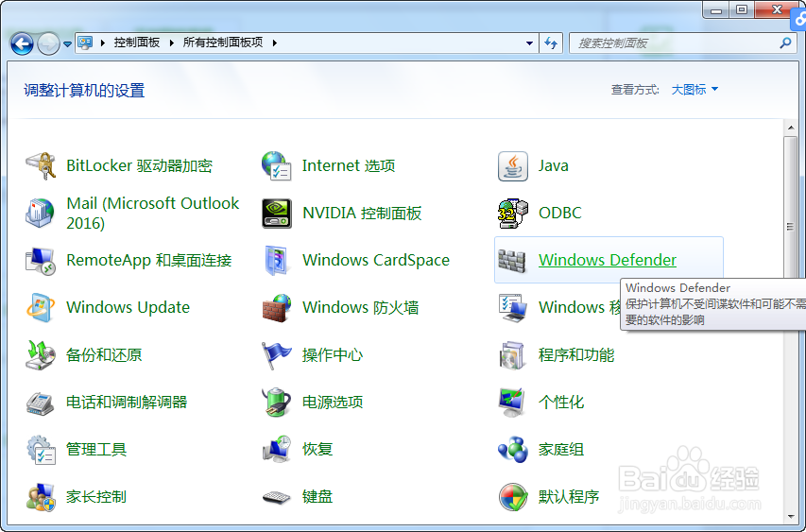
Task: Click the Windows Defender link
Action: click(x=607, y=260)
